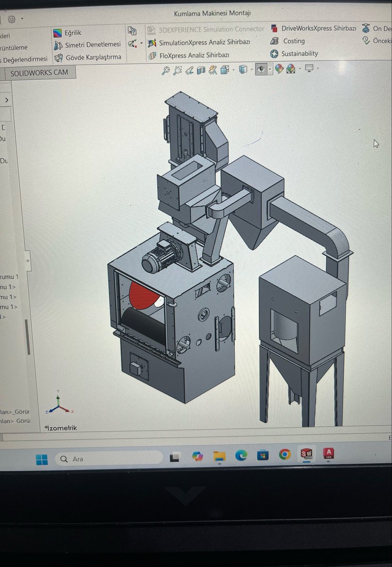This screenshot has height=567, width=392.
Task: Click the check document question-mark icon
Action: [x=132, y=31]
